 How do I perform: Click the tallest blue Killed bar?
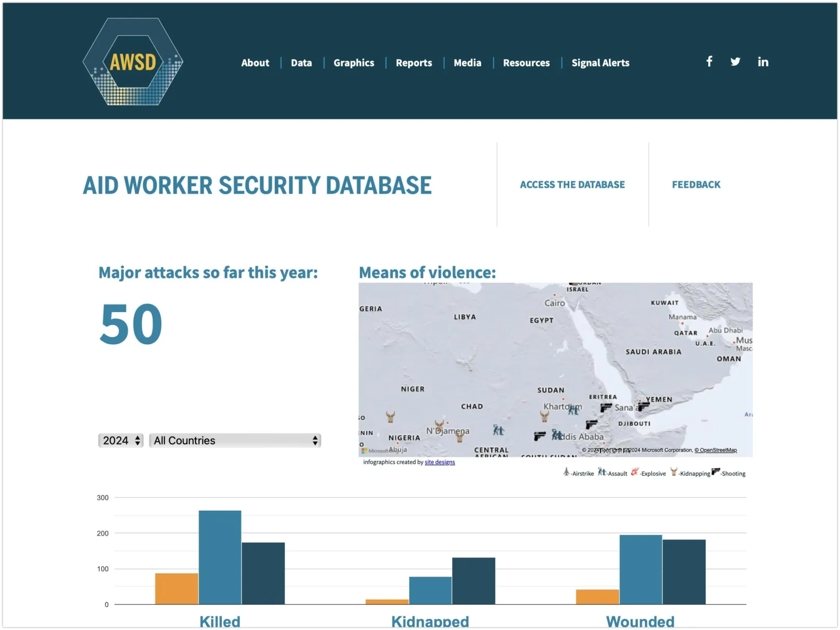(x=220, y=557)
